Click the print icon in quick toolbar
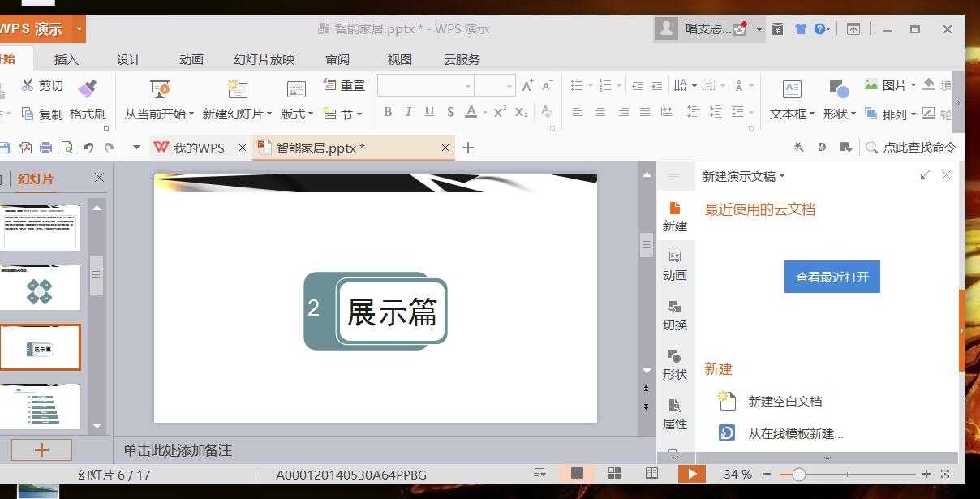 tap(46, 148)
